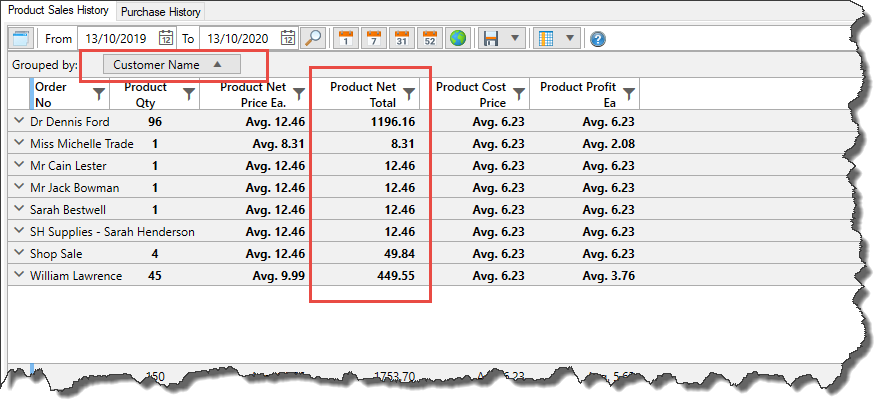Open the To date calendar picker
The width and height of the screenshot is (889, 412).
(288, 39)
